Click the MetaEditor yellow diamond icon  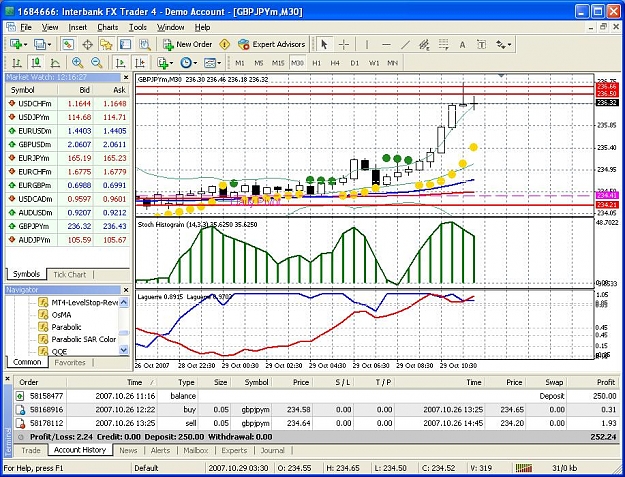click(224, 44)
